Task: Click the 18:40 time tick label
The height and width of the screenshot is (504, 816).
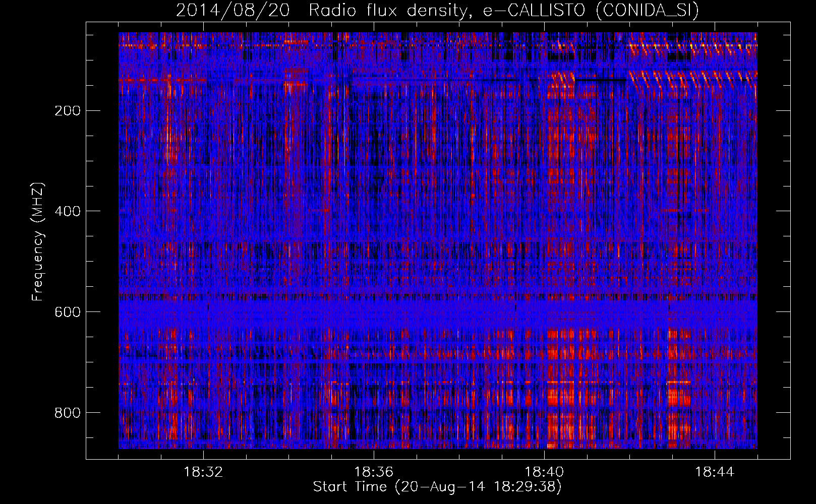Action: tap(544, 472)
